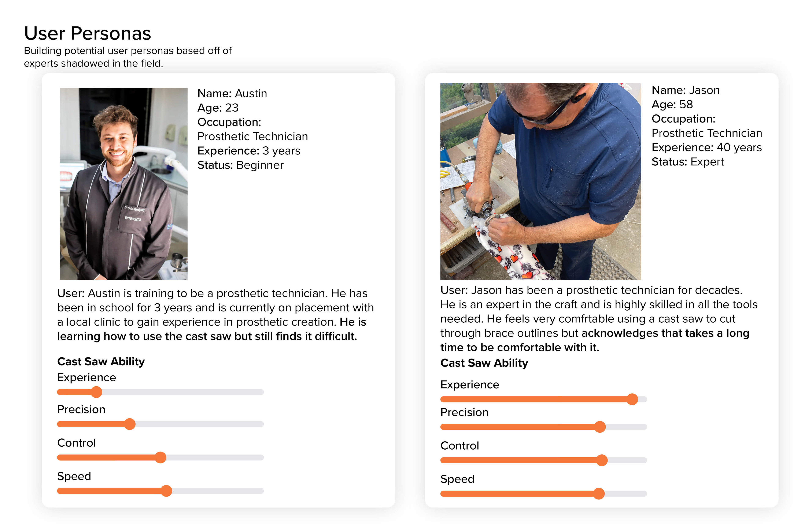The height and width of the screenshot is (525, 812).
Task: Select the "Status: Beginner" line
Action: tap(240, 165)
